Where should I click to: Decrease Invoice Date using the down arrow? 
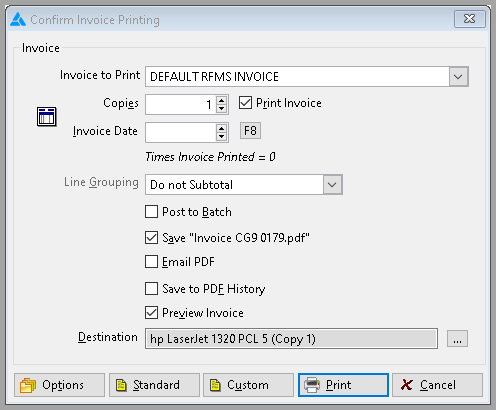(221, 136)
